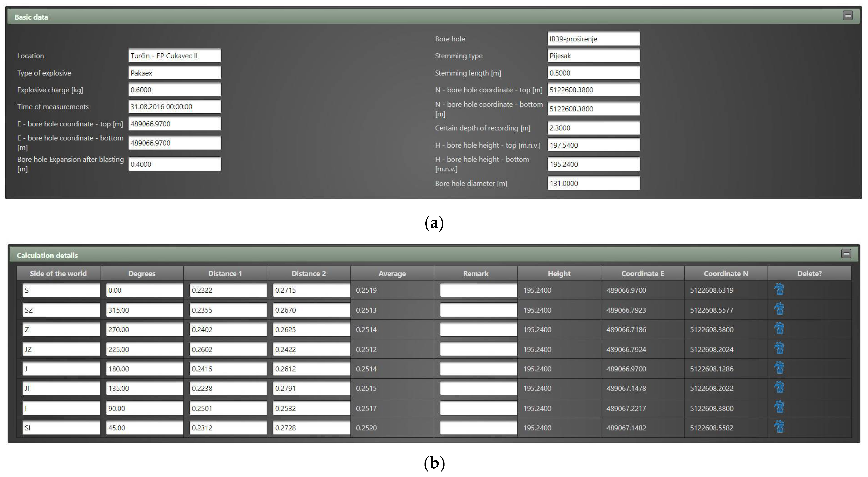Delete the JI 135.00 degrees row
868x477 pixels.
779,388
